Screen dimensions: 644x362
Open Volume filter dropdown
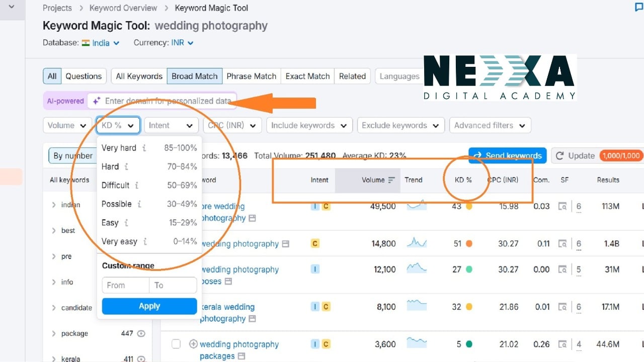(68, 126)
